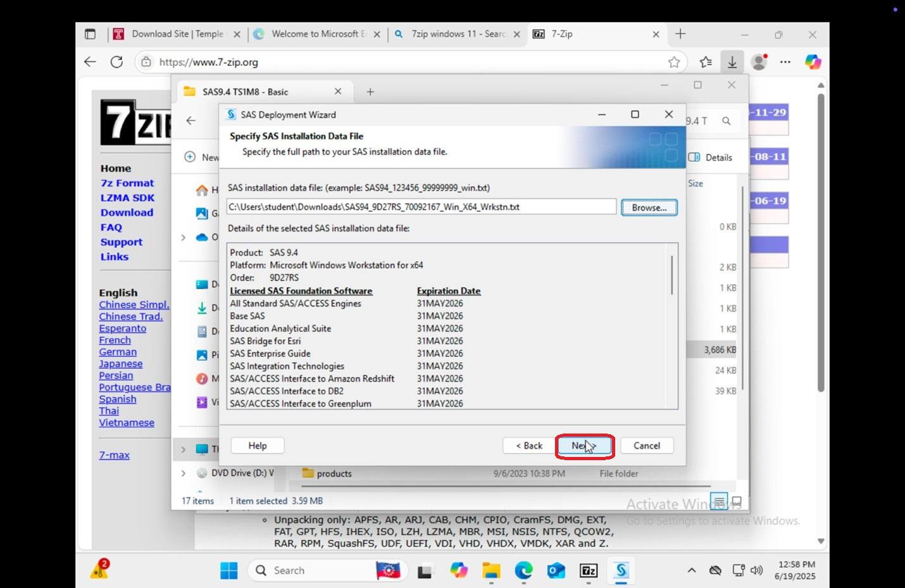The height and width of the screenshot is (588, 905).
Task: Click Edge page vertical scrollbar
Action: tap(821, 243)
